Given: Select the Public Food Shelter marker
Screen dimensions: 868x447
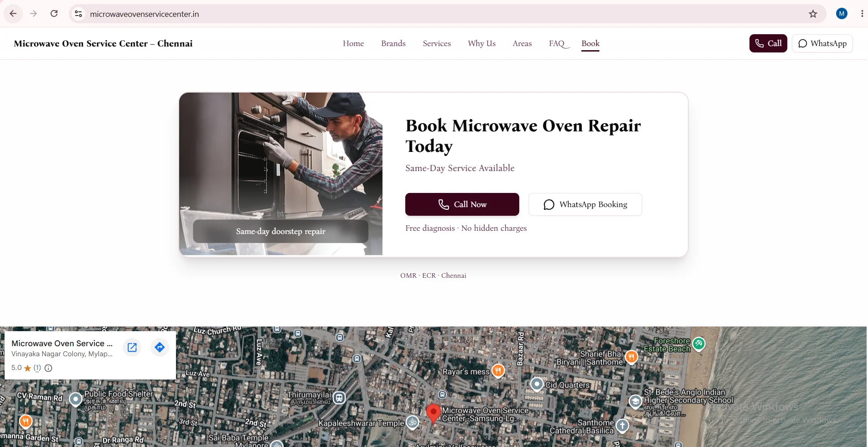Looking at the screenshot, I should coord(75,399).
